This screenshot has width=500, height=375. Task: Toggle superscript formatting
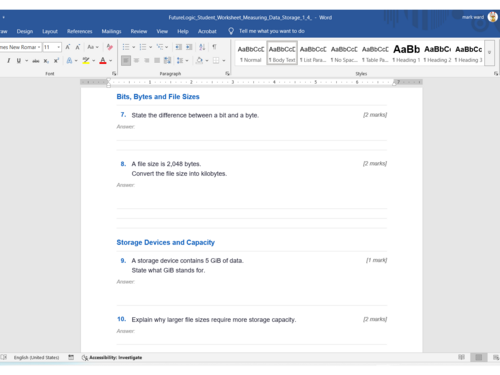tap(56, 60)
